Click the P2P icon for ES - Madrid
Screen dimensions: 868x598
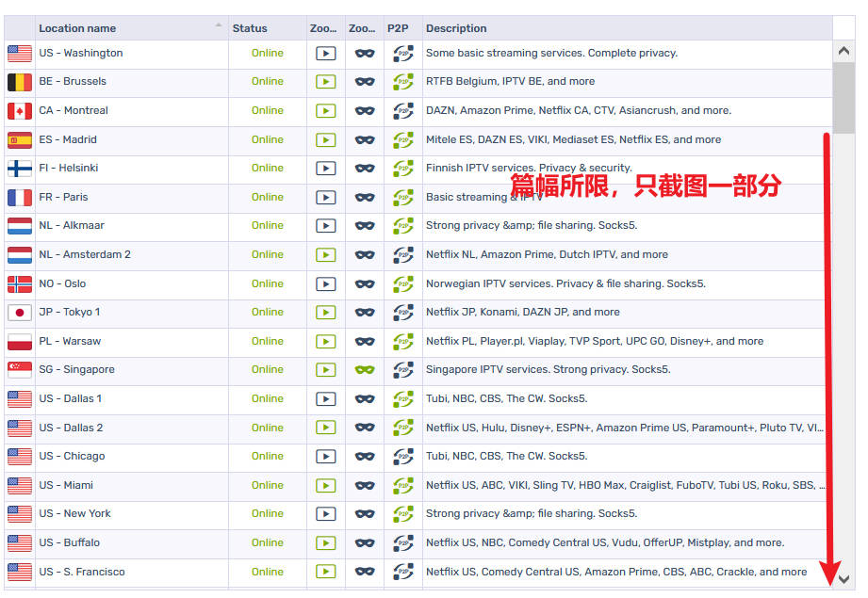pyautogui.click(x=403, y=139)
